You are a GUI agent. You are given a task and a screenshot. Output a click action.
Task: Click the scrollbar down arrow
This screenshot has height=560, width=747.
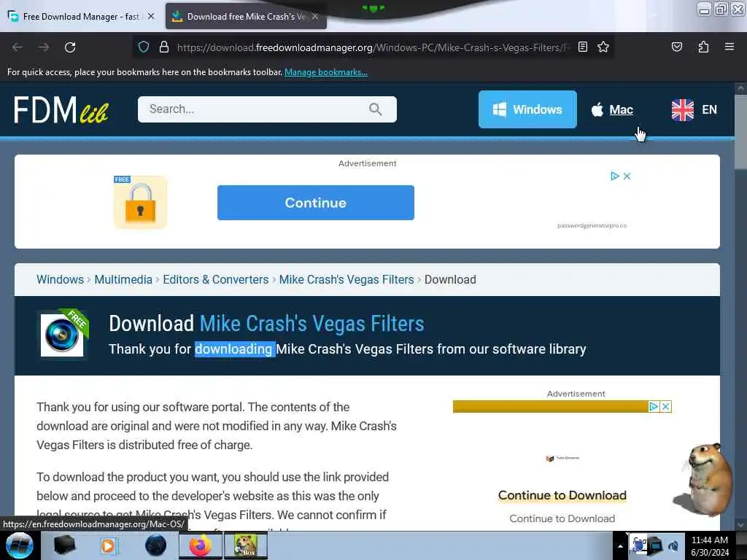pos(740,524)
